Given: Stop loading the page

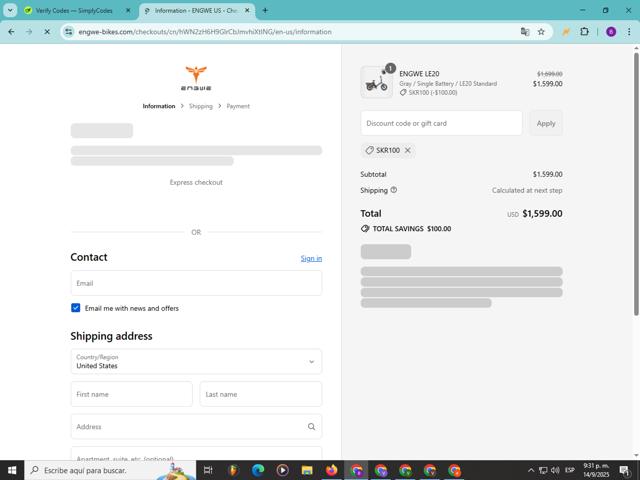Looking at the screenshot, I should coord(47,31).
